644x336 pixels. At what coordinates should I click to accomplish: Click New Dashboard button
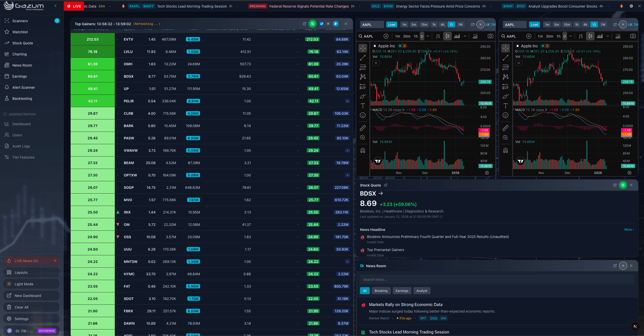point(31,295)
